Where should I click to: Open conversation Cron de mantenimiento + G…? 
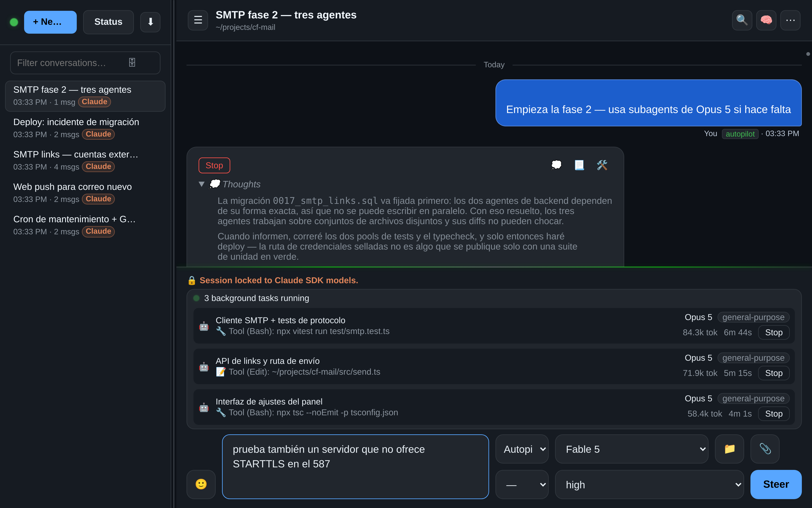coord(85,225)
